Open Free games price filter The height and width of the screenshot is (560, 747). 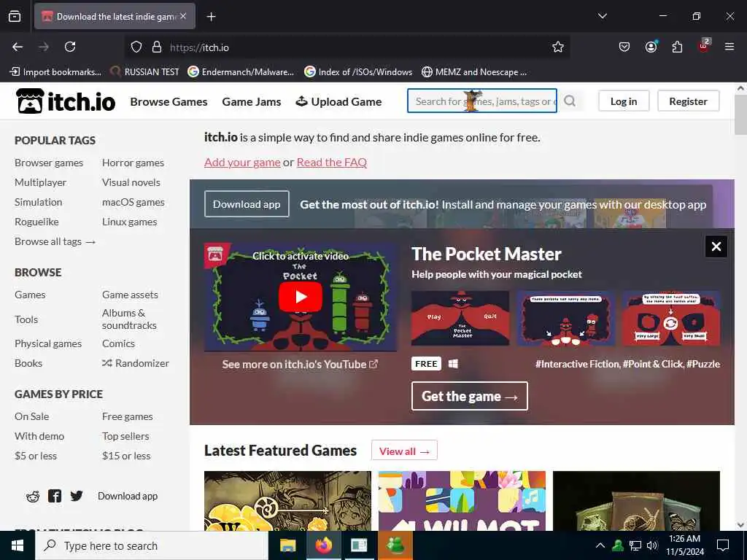[x=127, y=416]
